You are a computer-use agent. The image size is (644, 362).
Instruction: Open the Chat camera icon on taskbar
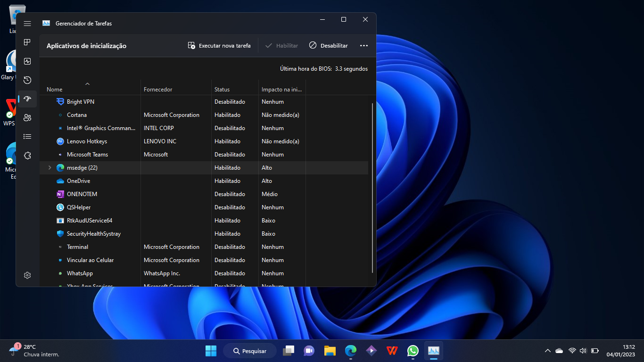pyautogui.click(x=309, y=351)
